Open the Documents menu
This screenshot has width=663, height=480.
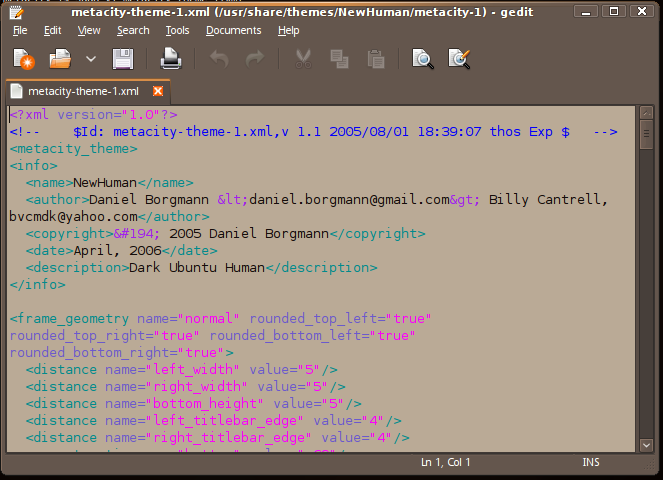pos(233,31)
